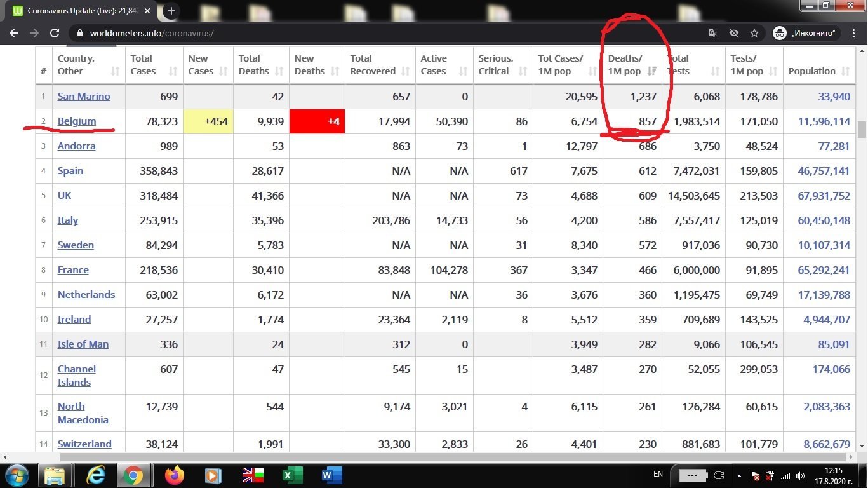Viewport: 868px width, 488px height.
Task: Close the Coronavirus Update tab
Action: [x=149, y=11]
